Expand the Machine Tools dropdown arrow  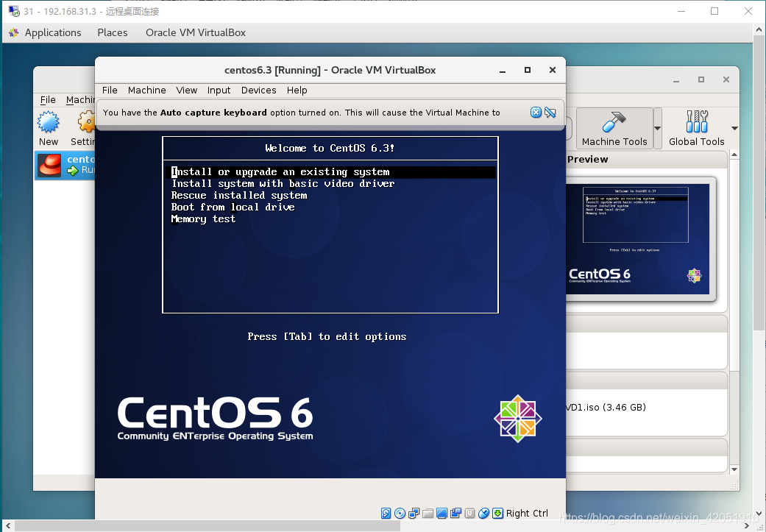pos(658,128)
